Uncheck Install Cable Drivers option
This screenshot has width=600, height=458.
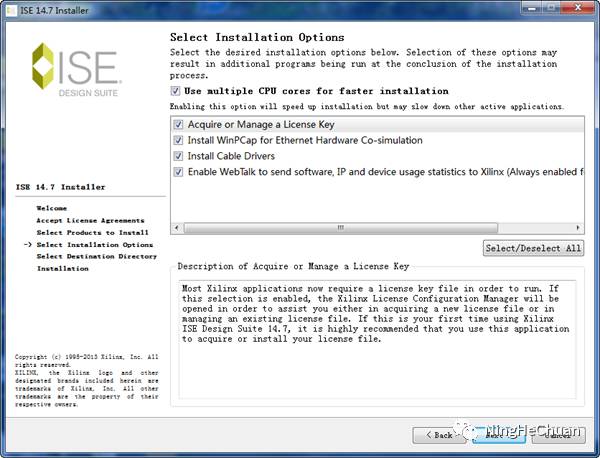[x=178, y=156]
